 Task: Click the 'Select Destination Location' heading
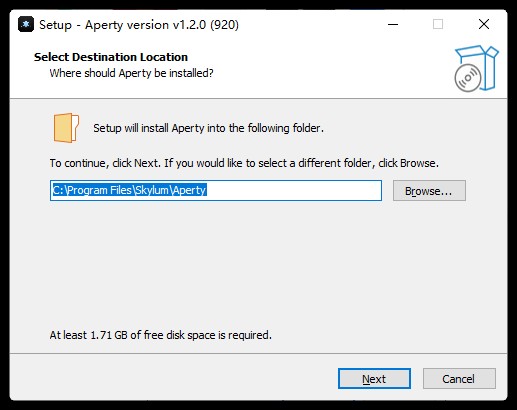111,57
